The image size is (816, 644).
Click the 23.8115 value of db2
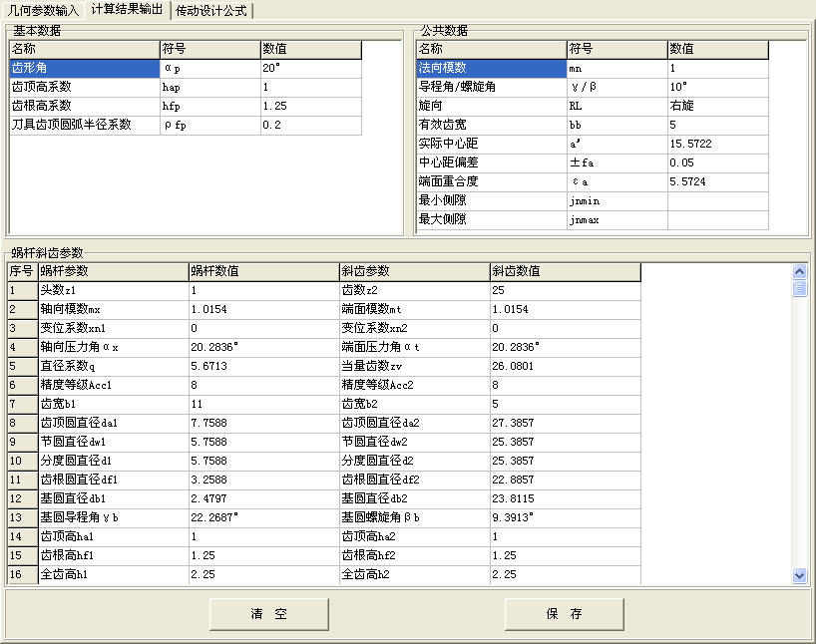[x=566, y=498]
